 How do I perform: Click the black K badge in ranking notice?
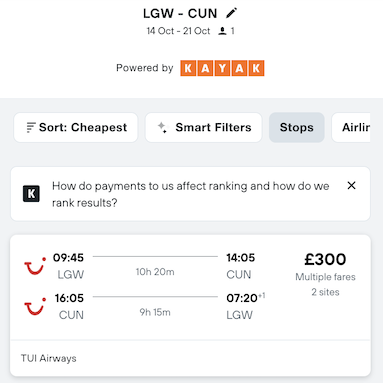tap(31, 194)
